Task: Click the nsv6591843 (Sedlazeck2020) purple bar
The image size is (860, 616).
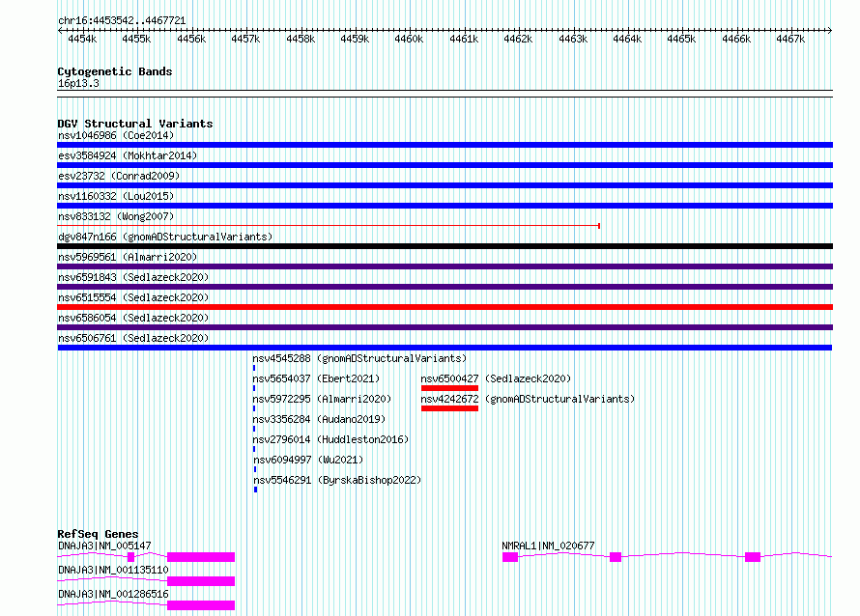Action: [x=444, y=287]
